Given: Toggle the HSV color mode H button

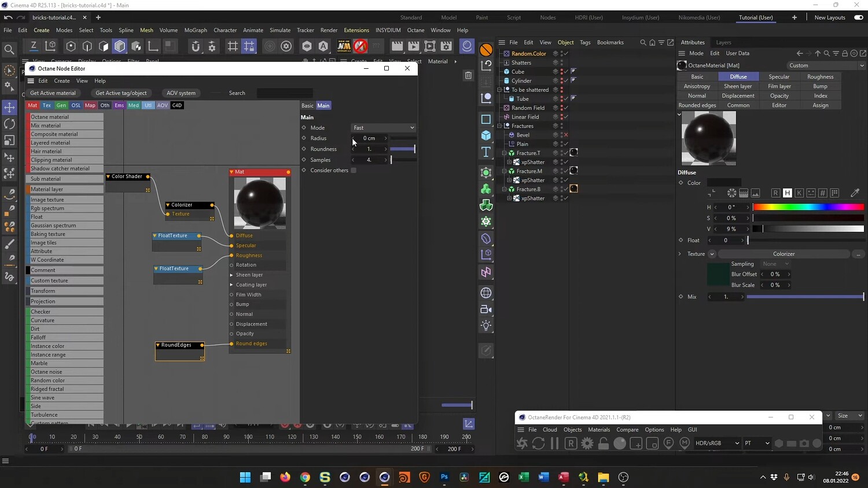Looking at the screenshot, I should click(787, 193).
